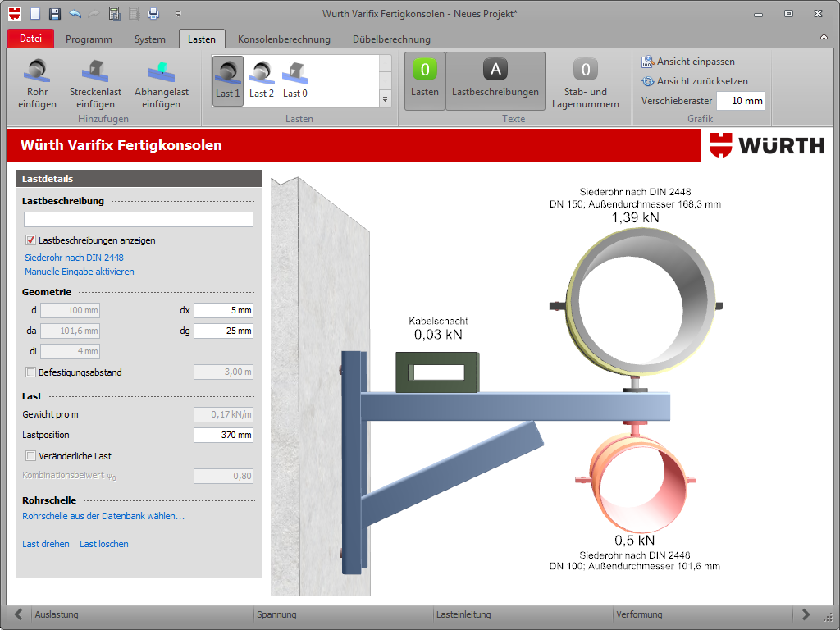Click the greyed document icon beside the calculator
The height and width of the screenshot is (630, 840).
tap(134, 13)
